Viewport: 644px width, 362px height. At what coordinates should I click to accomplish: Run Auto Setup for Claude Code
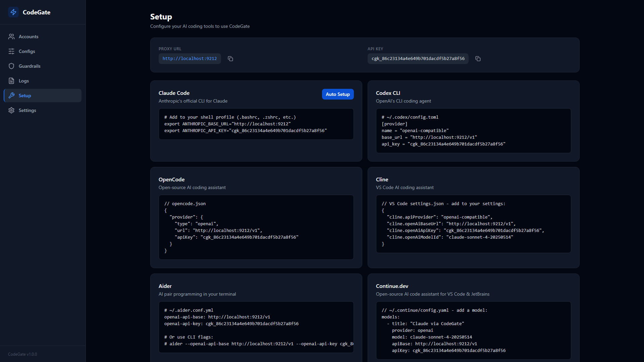(x=337, y=94)
